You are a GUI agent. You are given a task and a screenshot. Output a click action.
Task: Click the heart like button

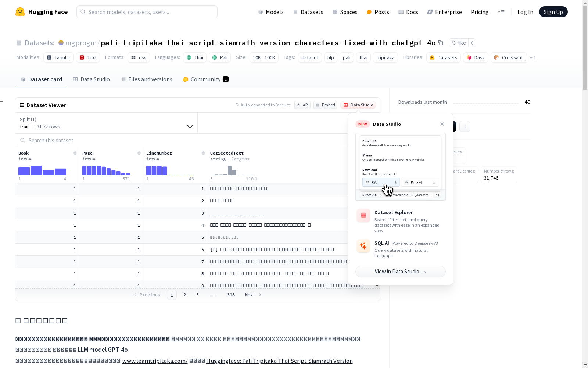(459, 43)
